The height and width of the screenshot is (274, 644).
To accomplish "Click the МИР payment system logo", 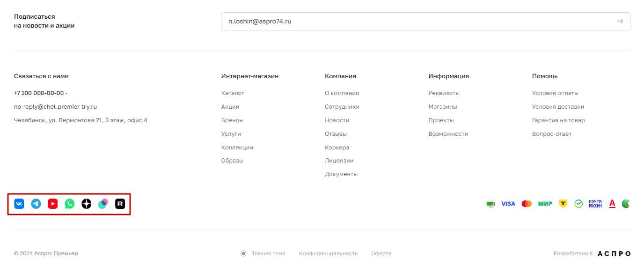I will tap(545, 204).
